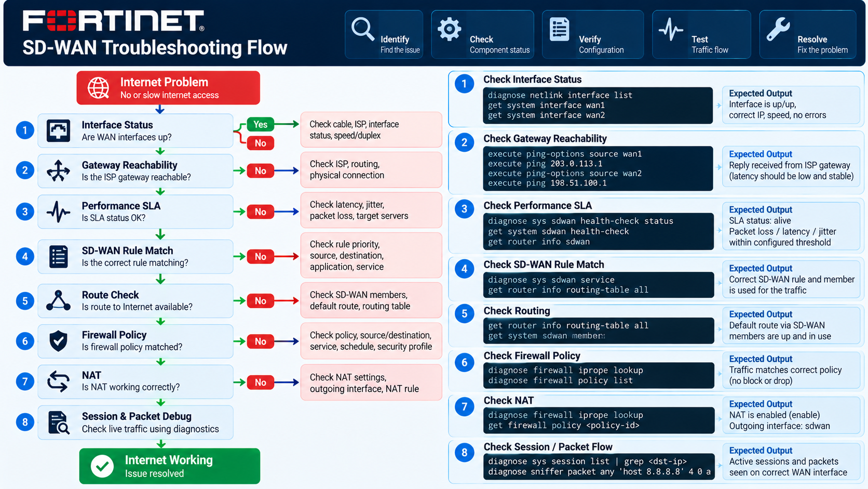Click the Test pulse waveform icon
This screenshot has height=489, width=868.
click(671, 29)
